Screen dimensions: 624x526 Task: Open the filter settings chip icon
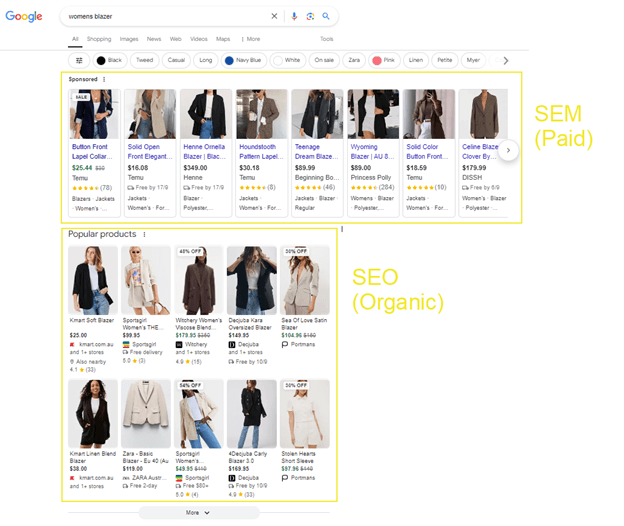tap(79, 60)
